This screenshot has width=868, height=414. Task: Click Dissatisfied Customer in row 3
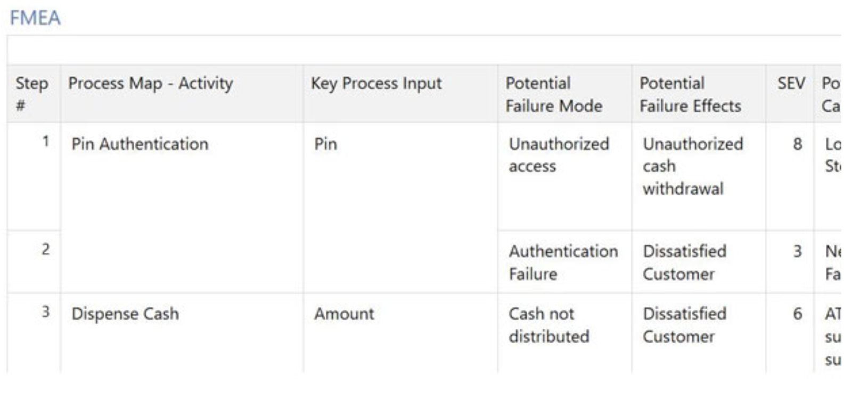tap(684, 325)
